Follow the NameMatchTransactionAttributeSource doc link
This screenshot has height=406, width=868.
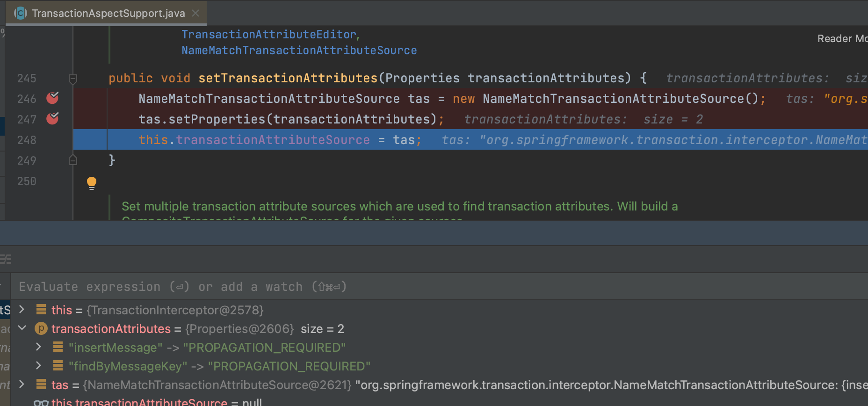pos(299,51)
